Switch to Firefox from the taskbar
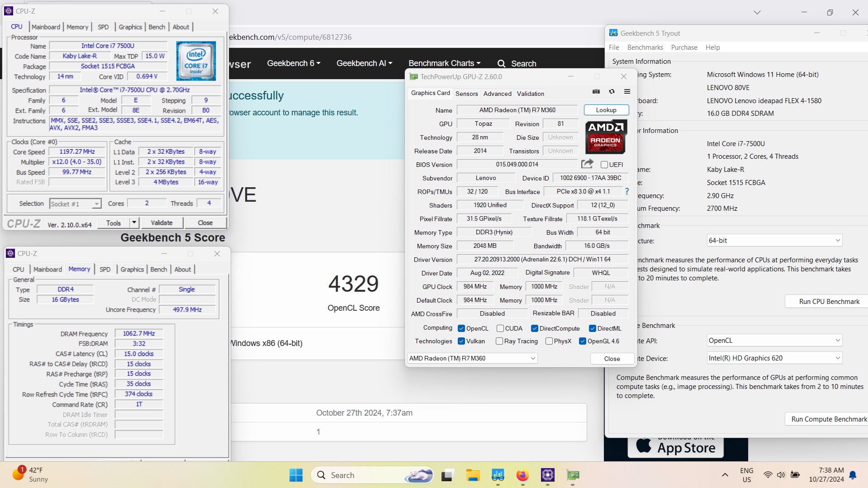The width and height of the screenshot is (868, 488). [x=522, y=475]
